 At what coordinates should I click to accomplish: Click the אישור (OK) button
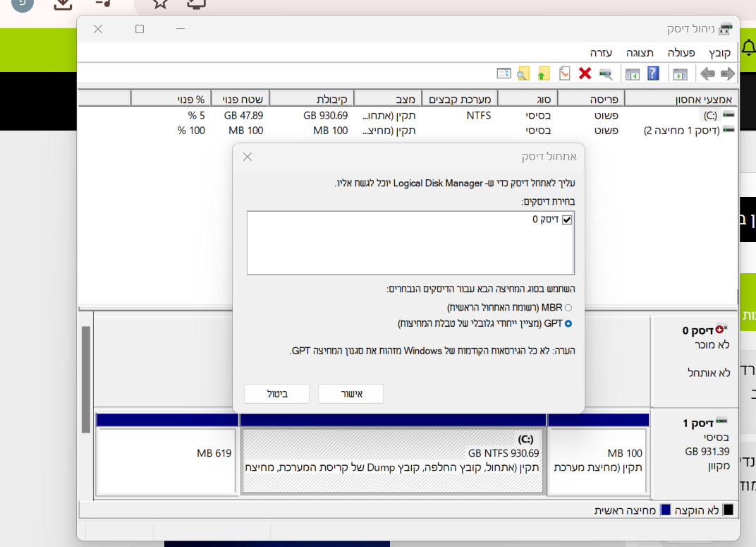351,394
